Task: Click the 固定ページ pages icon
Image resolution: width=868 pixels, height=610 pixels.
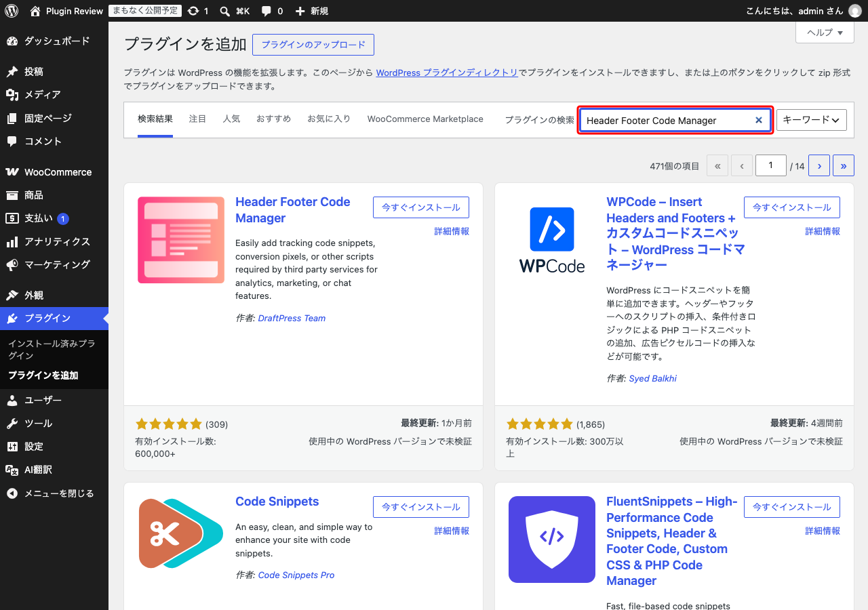Action: click(x=12, y=119)
